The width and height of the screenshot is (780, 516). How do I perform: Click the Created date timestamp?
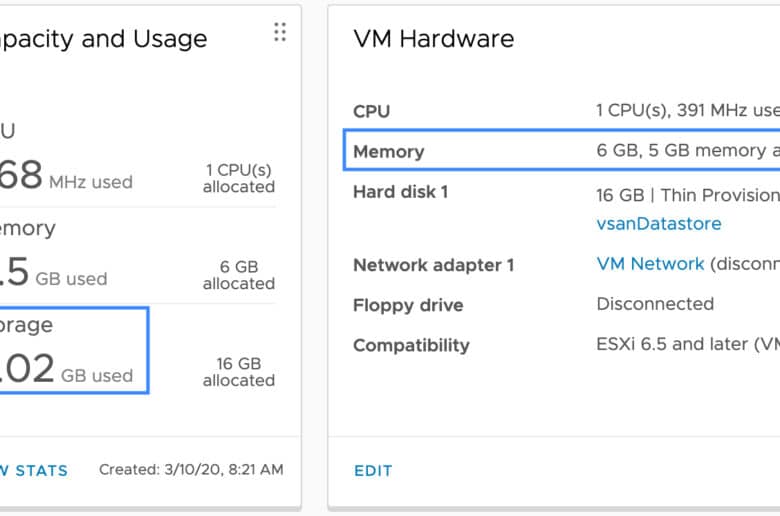[191, 469]
